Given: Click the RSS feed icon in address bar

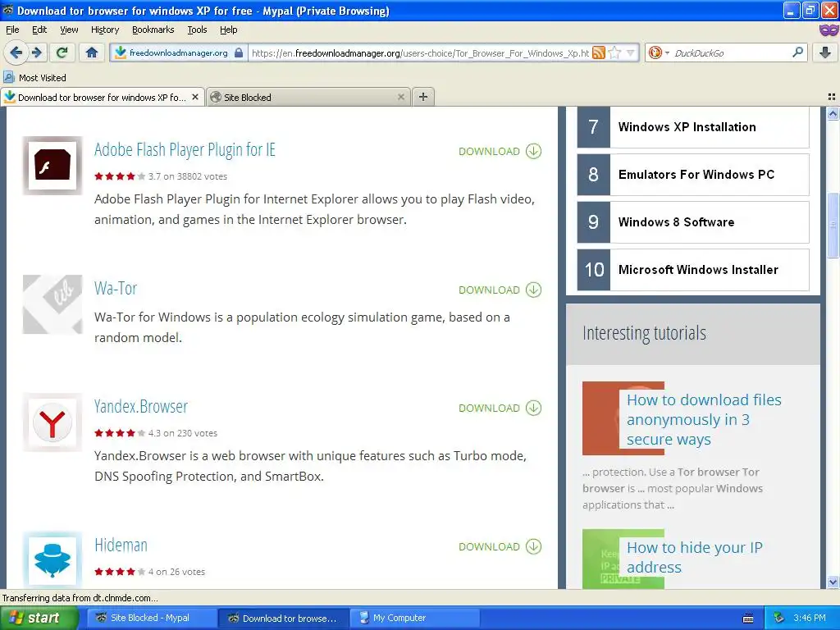Looking at the screenshot, I should coord(599,52).
